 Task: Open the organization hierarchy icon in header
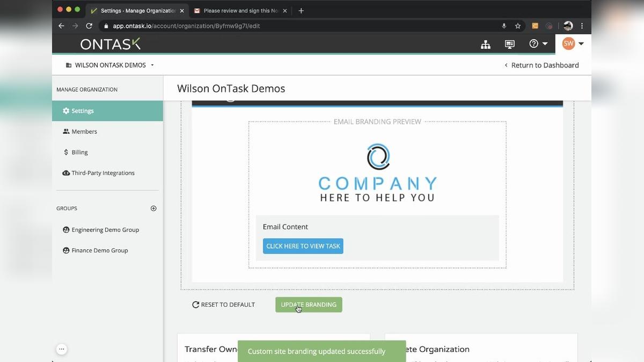coord(486,45)
